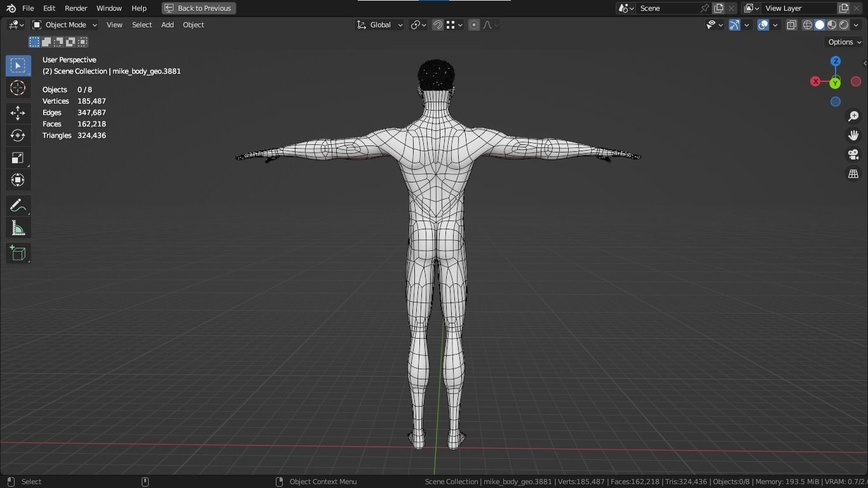Screen dimensions: 868x488
Task: Select the Add Cube tool
Action: [x=18, y=254]
